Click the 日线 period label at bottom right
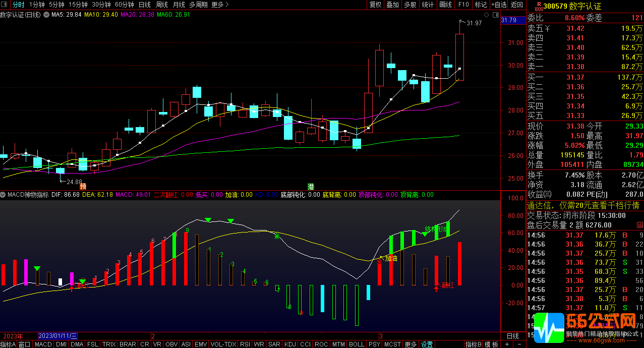 point(512,336)
